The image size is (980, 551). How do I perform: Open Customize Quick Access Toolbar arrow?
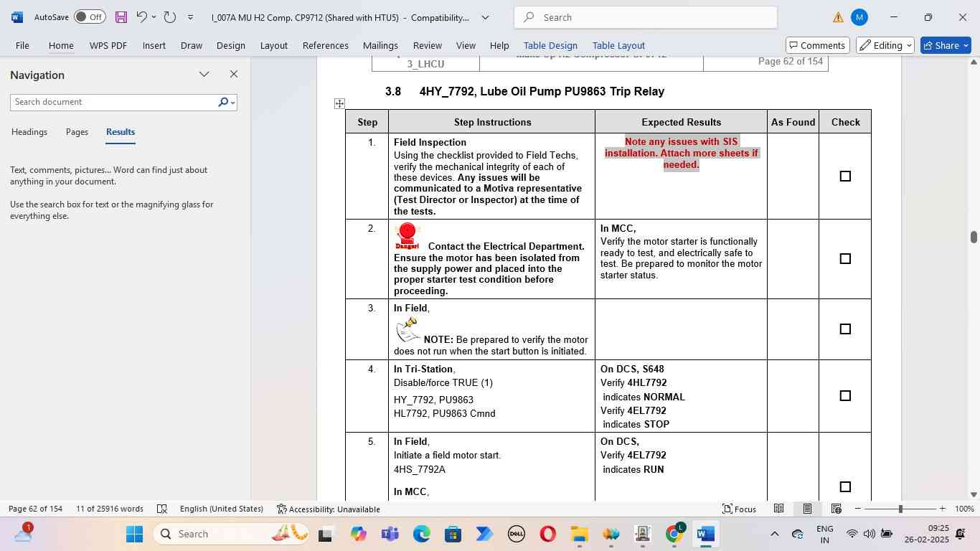[x=190, y=17]
